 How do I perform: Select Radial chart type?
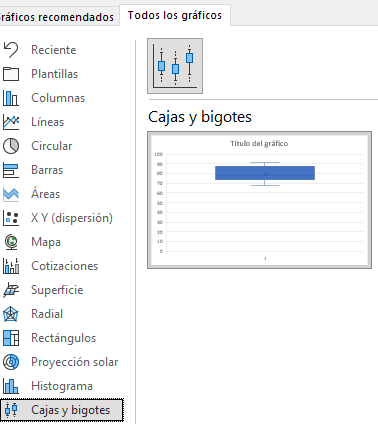click(x=47, y=314)
